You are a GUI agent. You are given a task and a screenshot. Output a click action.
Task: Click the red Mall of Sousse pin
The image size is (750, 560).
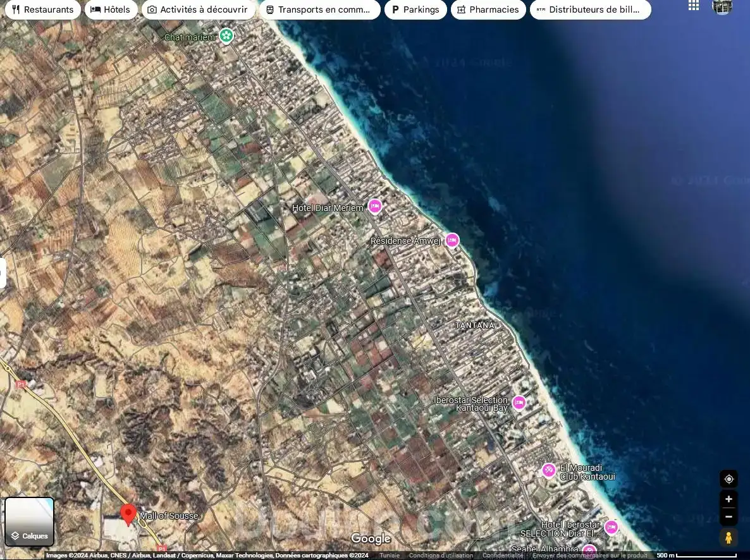(128, 514)
